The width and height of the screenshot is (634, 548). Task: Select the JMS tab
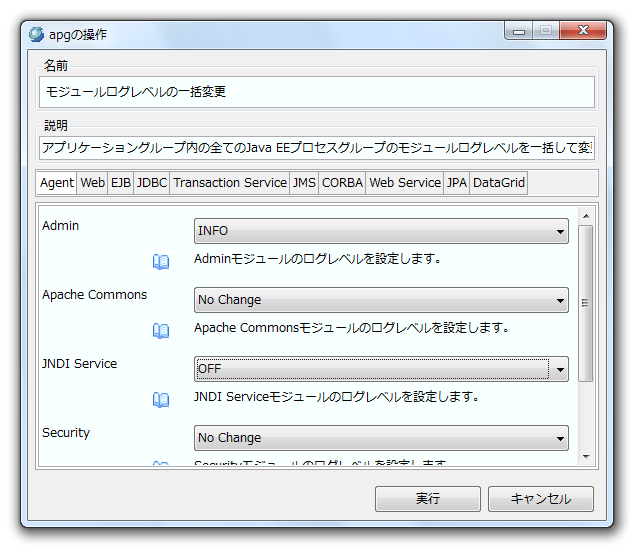pos(304,183)
